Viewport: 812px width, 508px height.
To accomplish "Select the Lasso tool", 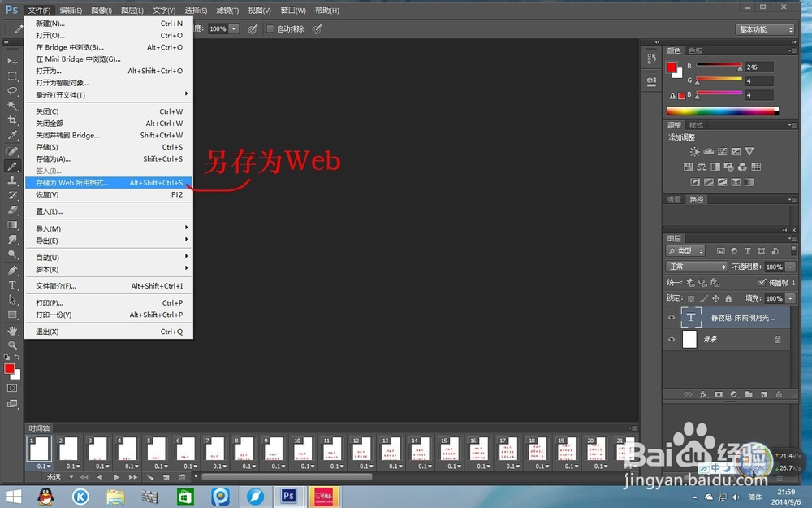I will pyautogui.click(x=12, y=91).
